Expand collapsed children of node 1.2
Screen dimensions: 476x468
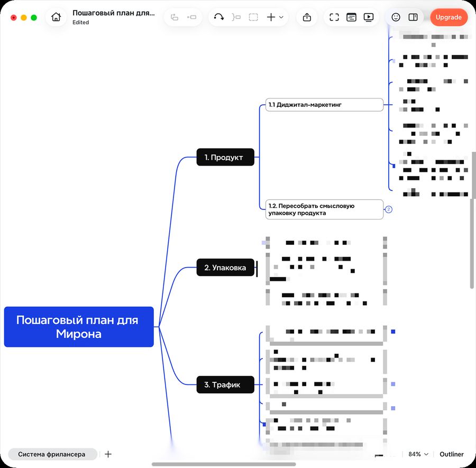(x=389, y=209)
